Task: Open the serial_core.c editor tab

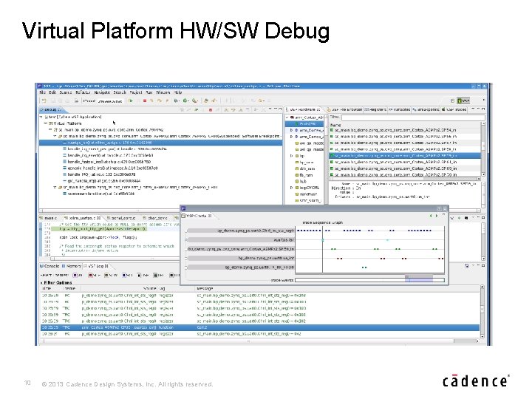Action: coord(121,218)
